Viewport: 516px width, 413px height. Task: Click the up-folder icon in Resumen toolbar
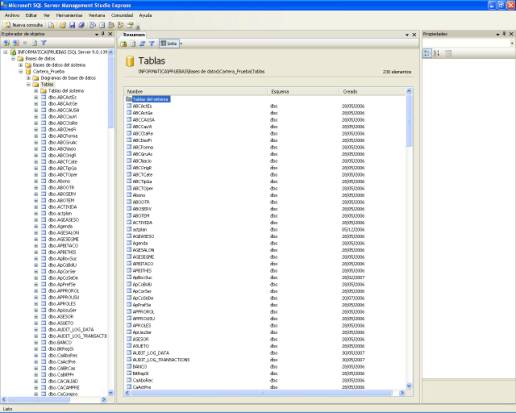pos(124,44)
